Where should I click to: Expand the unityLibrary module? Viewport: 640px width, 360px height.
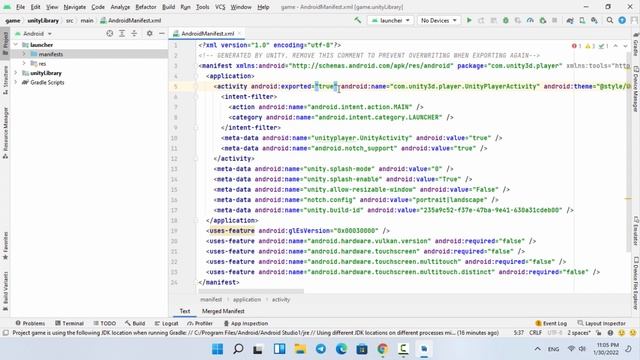(16, 73)
